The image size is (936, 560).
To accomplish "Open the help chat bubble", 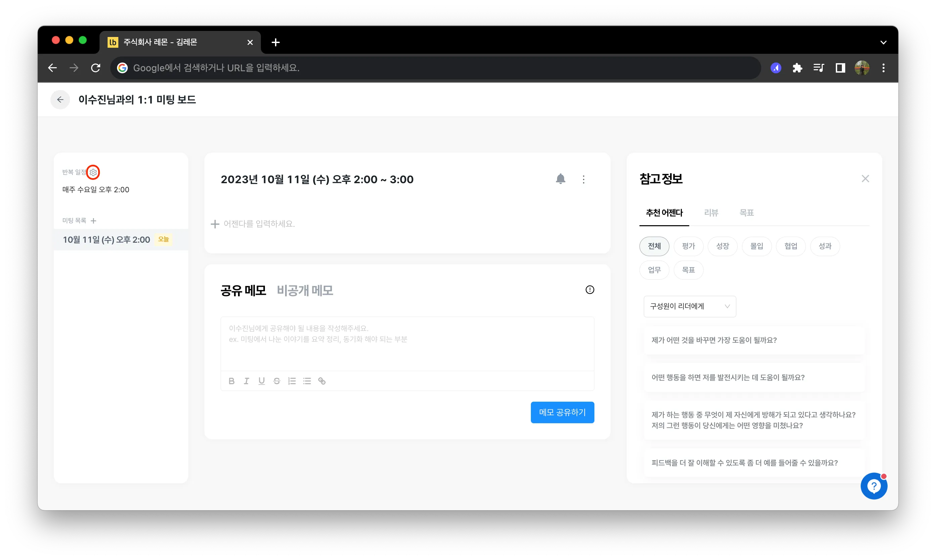I will coord(874,486).
